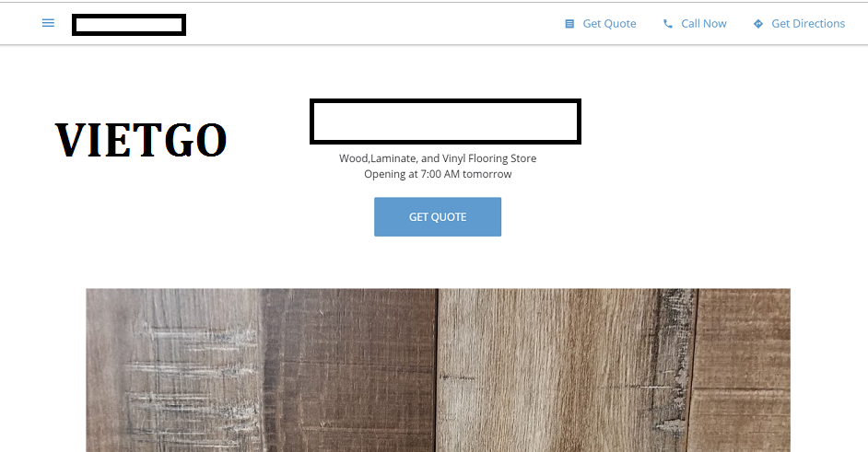Screen dimensions: 868x452
Task: Open the wood flooring photo
Action: tap(438, 370)
